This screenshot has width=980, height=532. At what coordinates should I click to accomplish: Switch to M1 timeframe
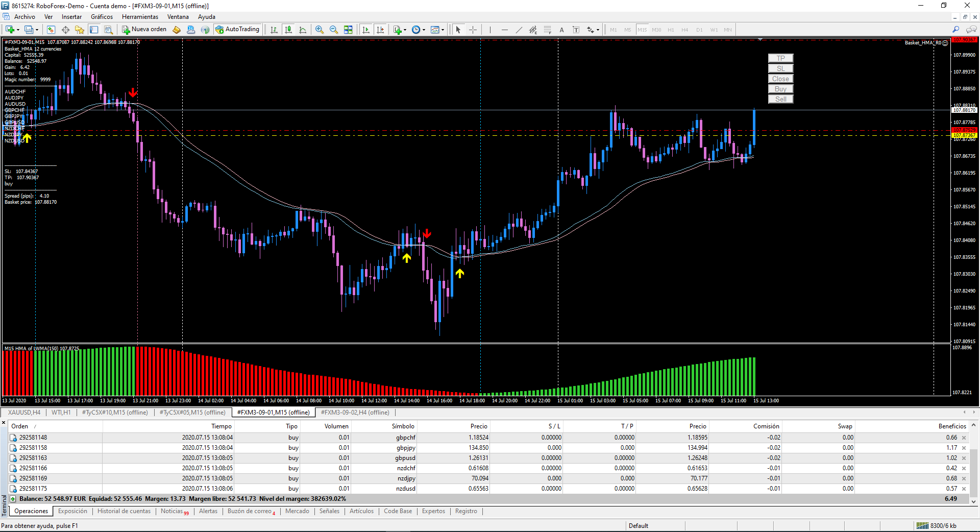tap(614, 30)
